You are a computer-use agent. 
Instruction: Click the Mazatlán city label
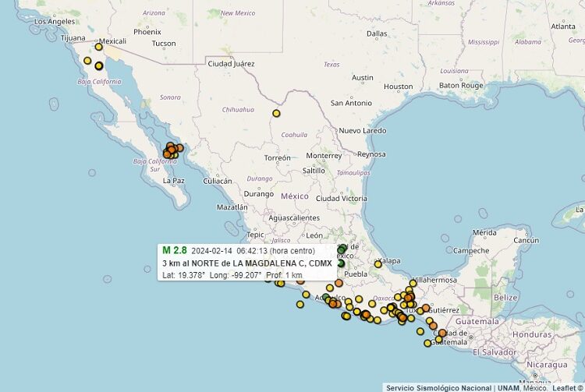click(x=232, y=207)
